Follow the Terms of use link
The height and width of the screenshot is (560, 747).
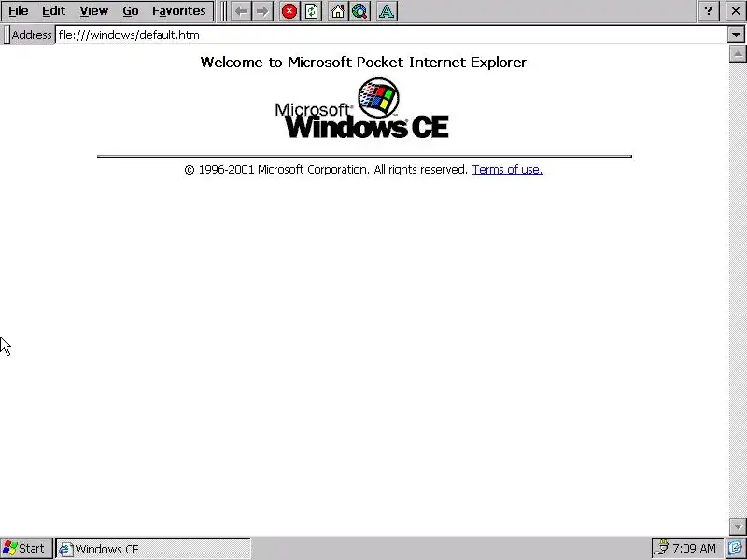pos(507,170)
